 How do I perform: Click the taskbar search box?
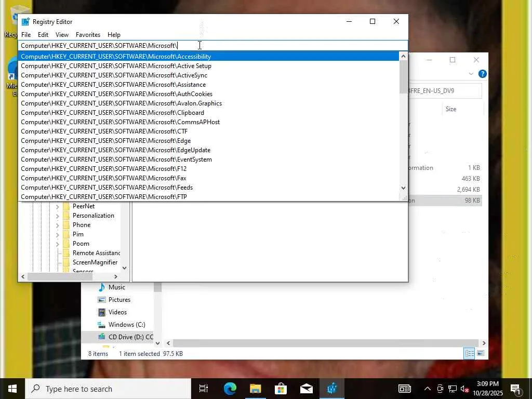point(108,389)
